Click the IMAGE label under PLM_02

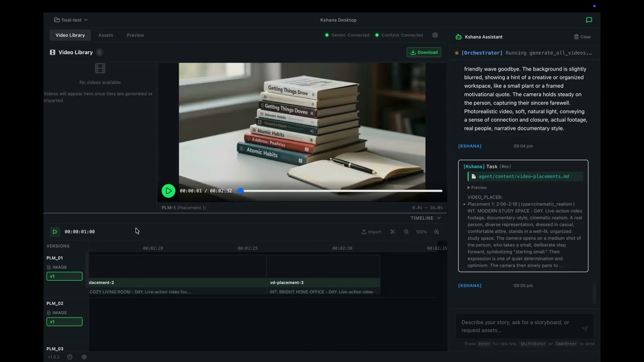59,313
